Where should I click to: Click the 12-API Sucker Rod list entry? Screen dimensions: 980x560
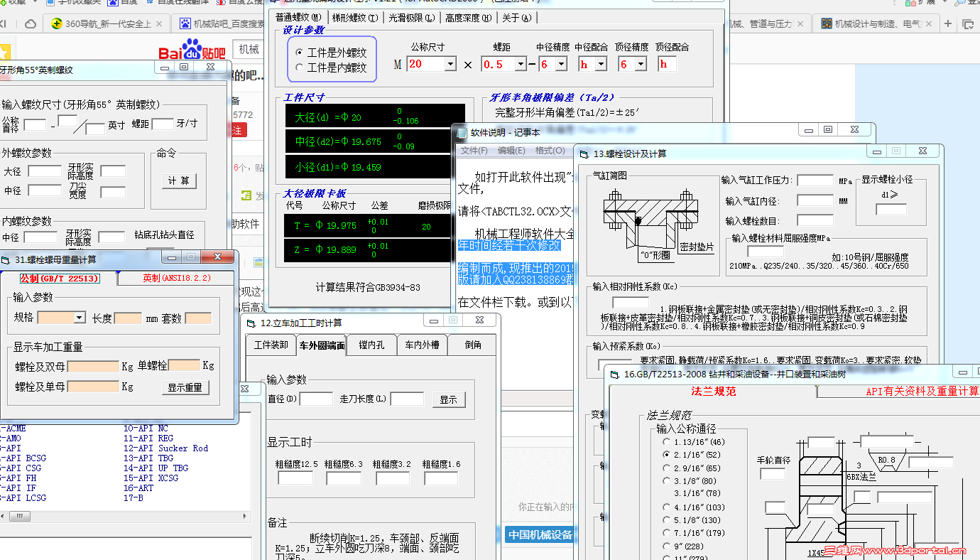pyautogui.click(x=166, y=448)
